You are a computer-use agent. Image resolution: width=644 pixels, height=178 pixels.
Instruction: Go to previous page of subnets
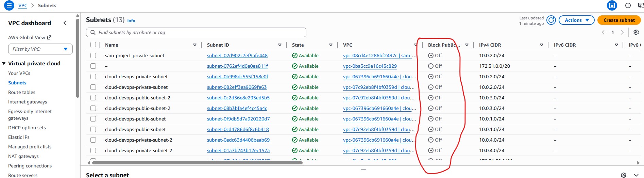[x=603, y=32]
